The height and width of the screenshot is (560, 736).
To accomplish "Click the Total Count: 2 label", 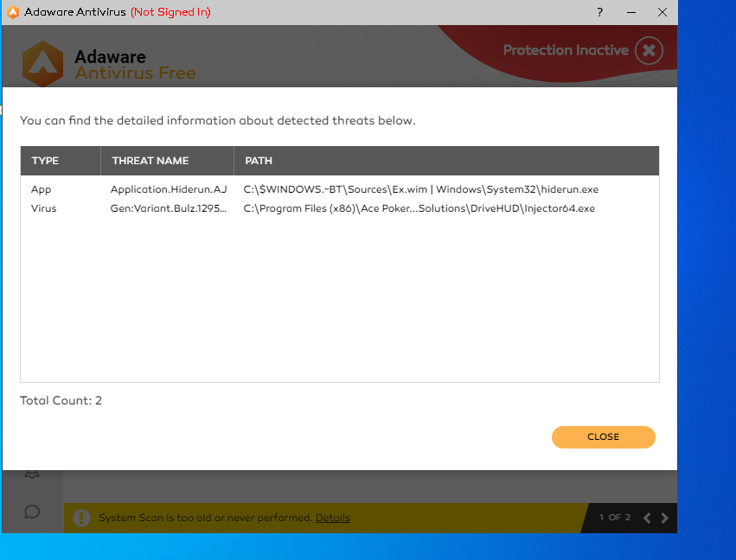I will point(61,400).
